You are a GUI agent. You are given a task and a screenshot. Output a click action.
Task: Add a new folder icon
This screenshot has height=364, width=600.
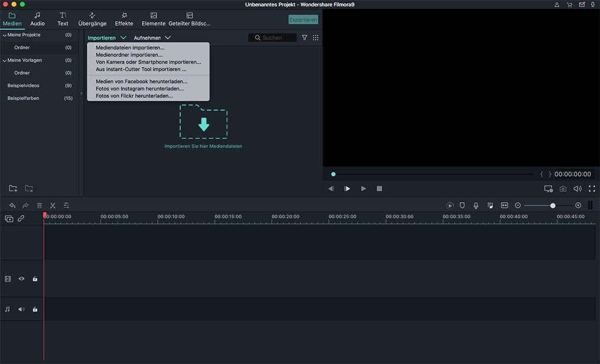coord(13,188)
